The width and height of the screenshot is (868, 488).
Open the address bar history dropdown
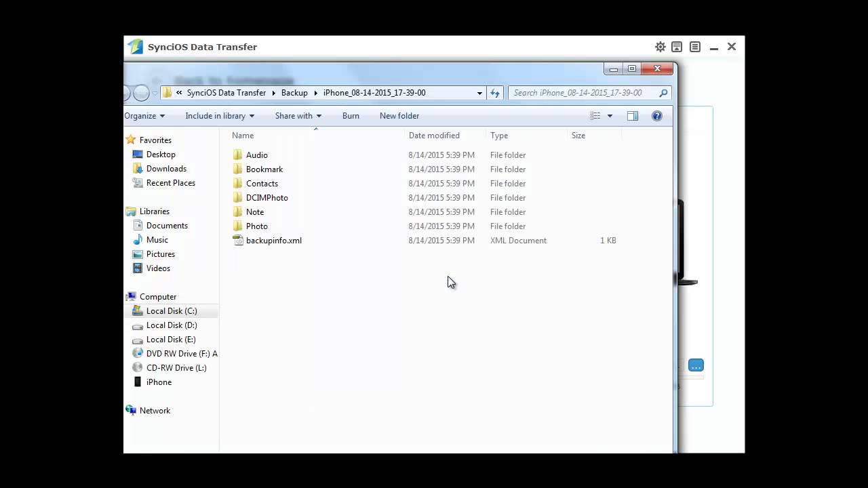pos(479,93)
